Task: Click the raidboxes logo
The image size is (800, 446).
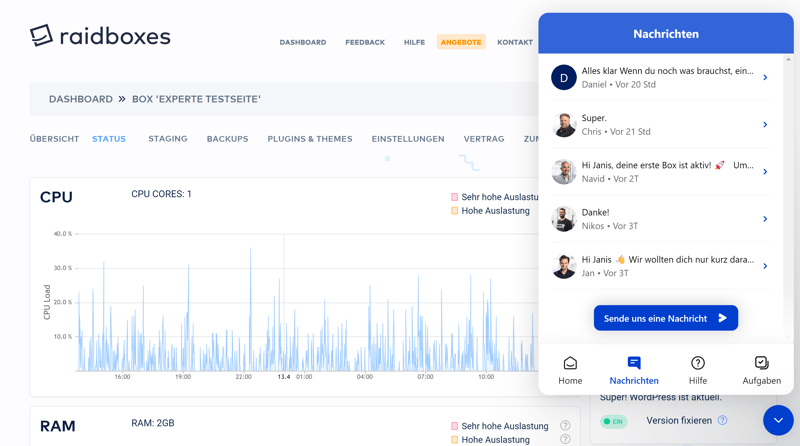Action: coord(100,36)
